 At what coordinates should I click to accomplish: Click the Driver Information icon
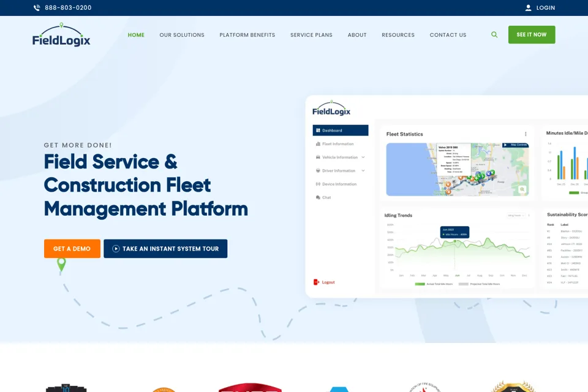pyautogui.click(x=318, y=171)
